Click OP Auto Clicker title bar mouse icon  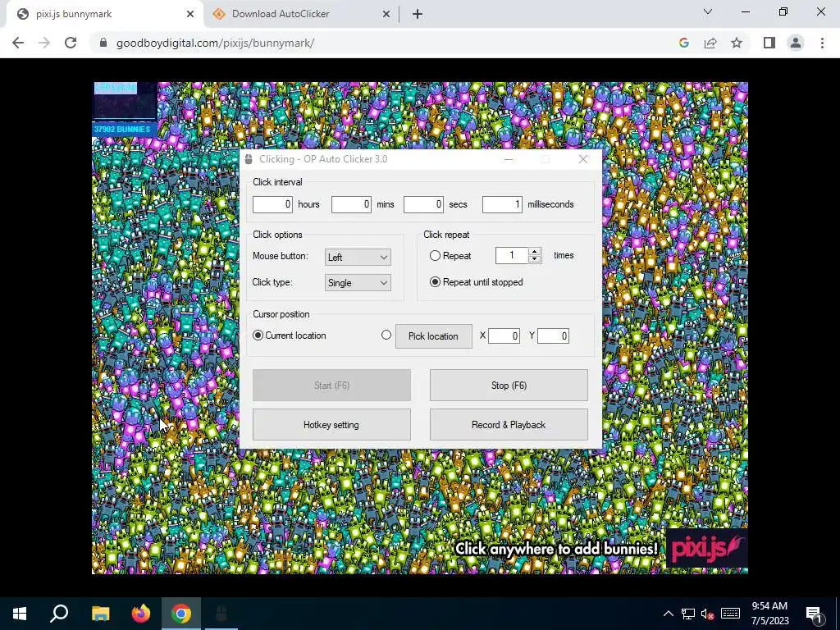(249, 159)
